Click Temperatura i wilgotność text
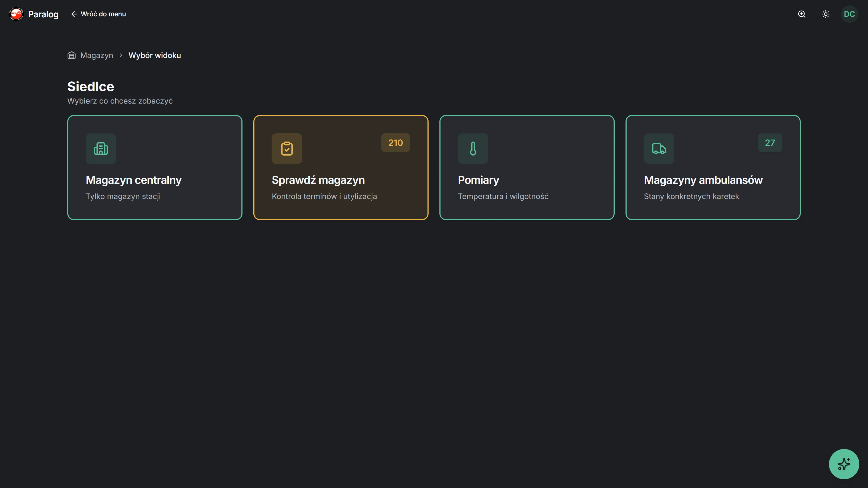Image resolution: width=868 pixels, height=488 pixels. [503, 196]
